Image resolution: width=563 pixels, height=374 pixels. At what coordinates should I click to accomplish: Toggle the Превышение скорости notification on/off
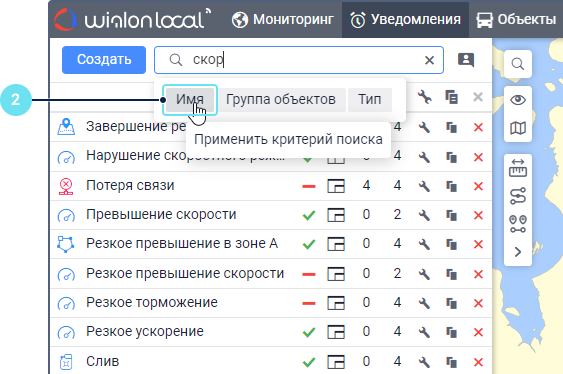point(309,215)
